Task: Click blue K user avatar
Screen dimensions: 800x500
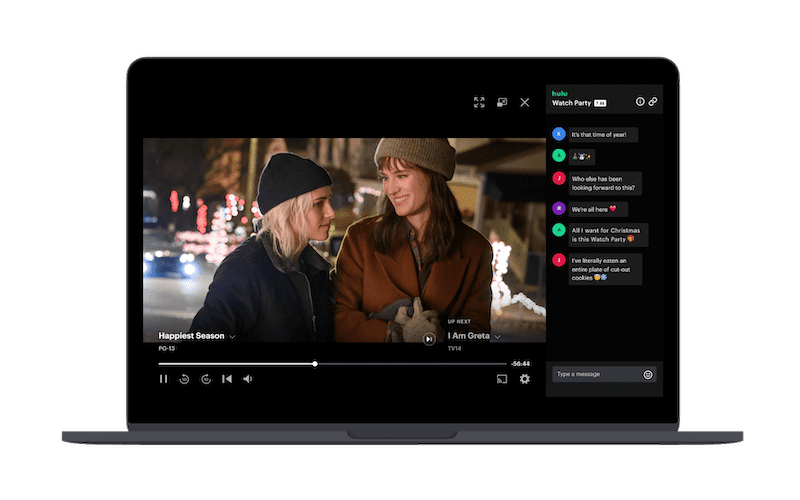Action: 559,134
